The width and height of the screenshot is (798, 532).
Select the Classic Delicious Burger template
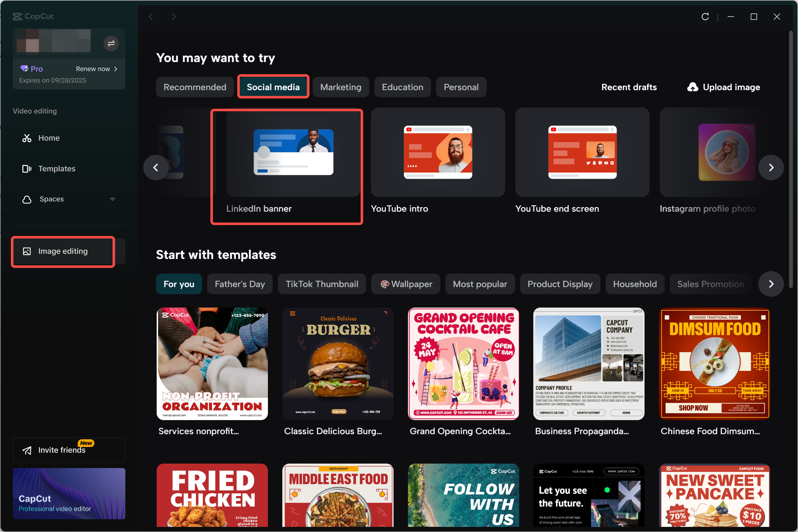pyautogui.click(x=338, y=364)
